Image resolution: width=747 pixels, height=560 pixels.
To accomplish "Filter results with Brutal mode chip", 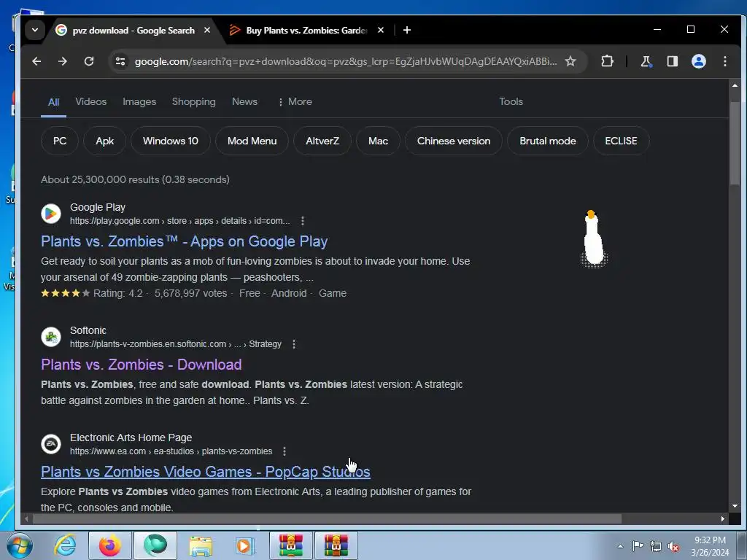I will click(x=548, y=141).
